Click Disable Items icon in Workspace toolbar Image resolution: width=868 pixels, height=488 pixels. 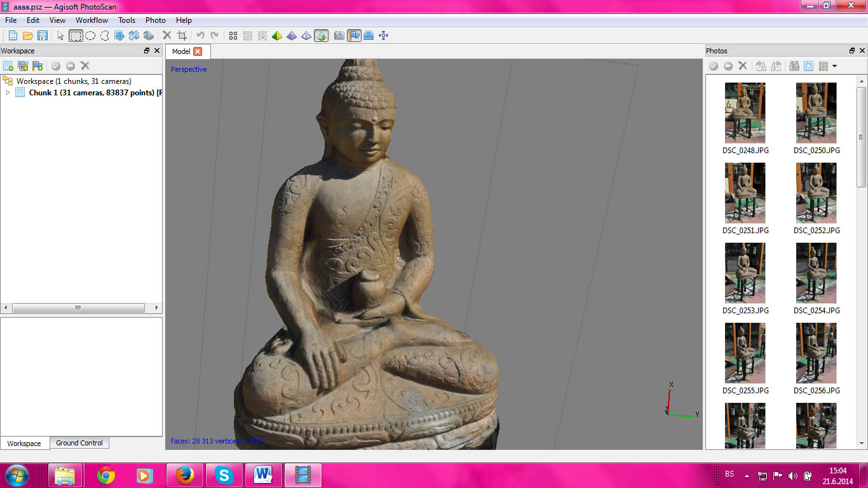71,65
